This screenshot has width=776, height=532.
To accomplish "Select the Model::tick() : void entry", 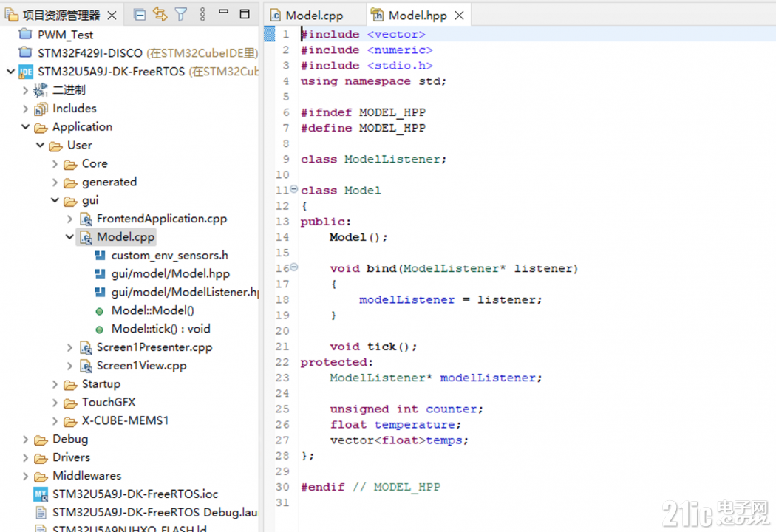I will (161, 329).
